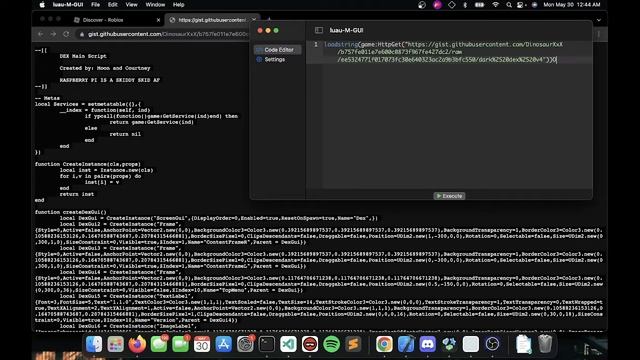The height and width of the screenshot is (360, 640).
Task: Open Xcode from the dock
Action: 406,344
